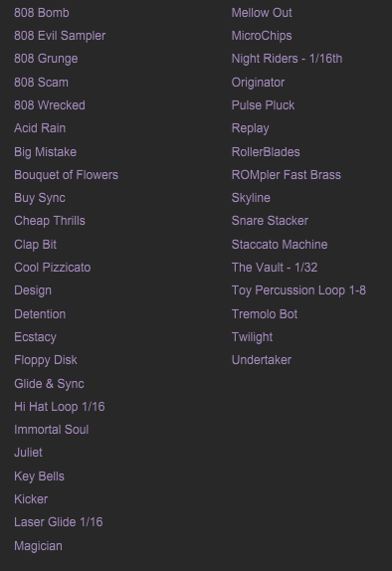Select the Magician preset

coord(38,546)
